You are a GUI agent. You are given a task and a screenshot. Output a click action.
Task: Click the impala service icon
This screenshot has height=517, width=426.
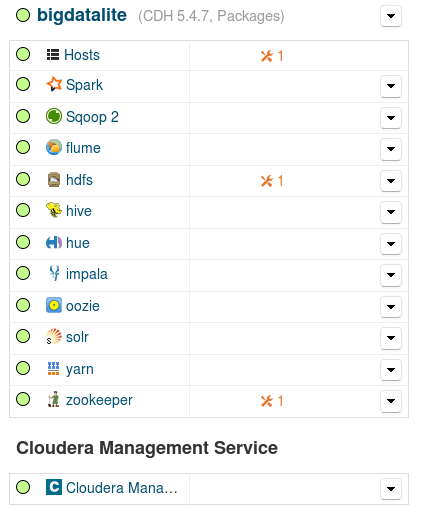[x=54, y=273]
